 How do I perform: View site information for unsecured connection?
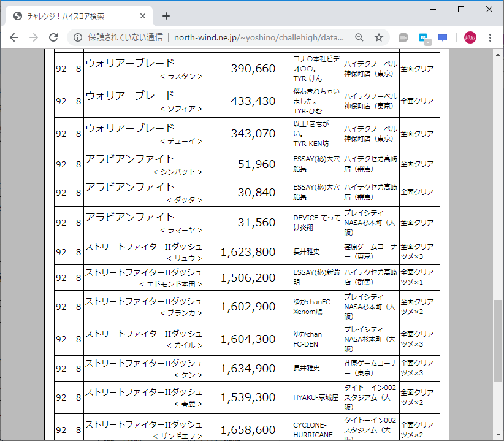point(78,37)
